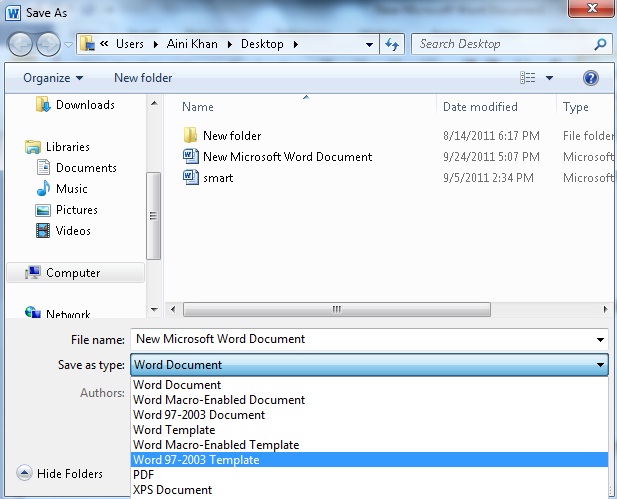This screenshot has height=499, width=617.
Task: Click the New folder button
Action: [x=143, y=78]
